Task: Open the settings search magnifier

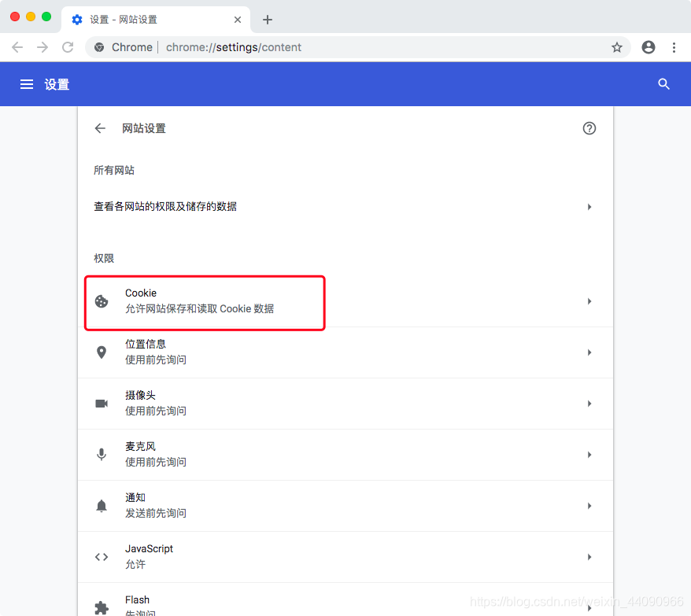Action: coord(663,83)
